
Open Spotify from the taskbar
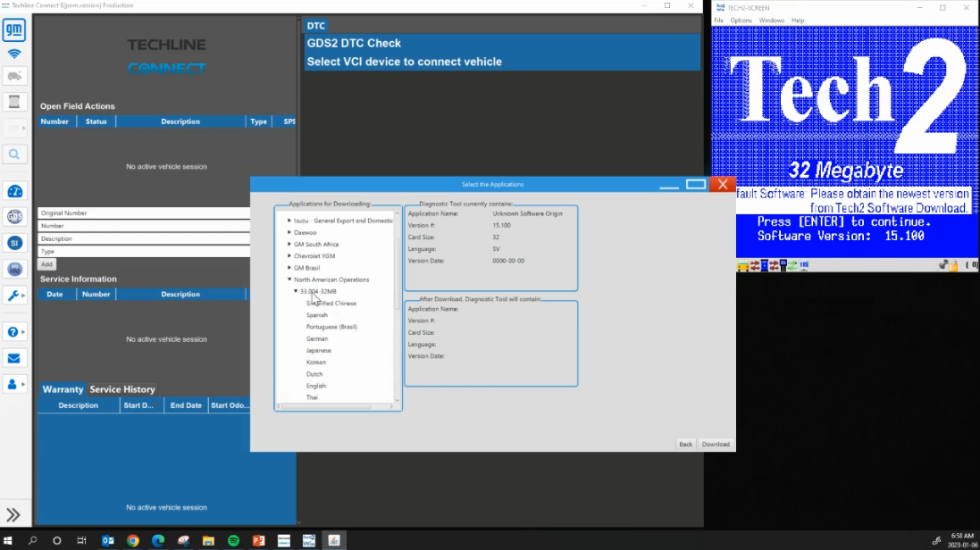click(234, 541)
